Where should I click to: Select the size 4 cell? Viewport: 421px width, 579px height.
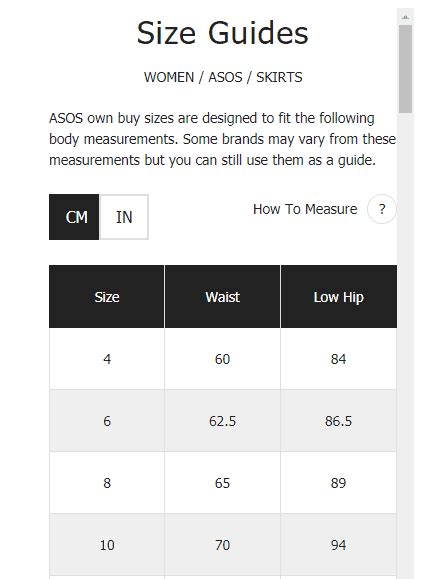107,359
